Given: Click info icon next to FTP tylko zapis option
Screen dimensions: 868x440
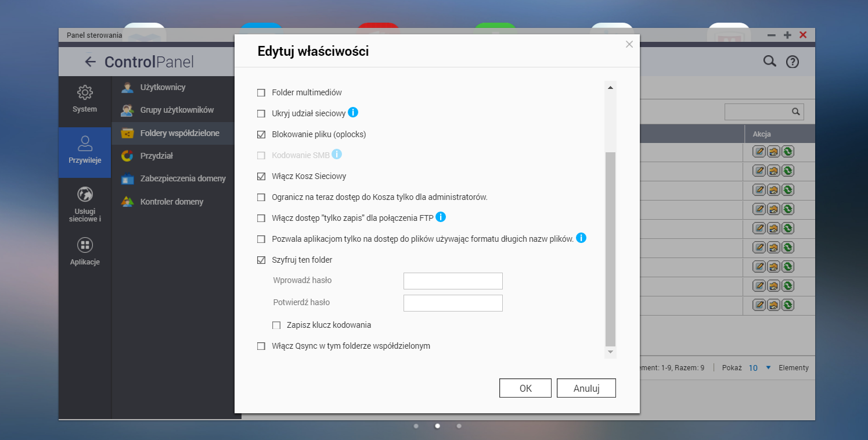Looking at the screenshot, I should 440,217.
